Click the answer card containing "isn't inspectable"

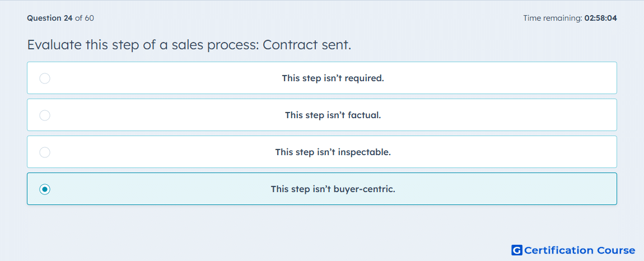322,152
